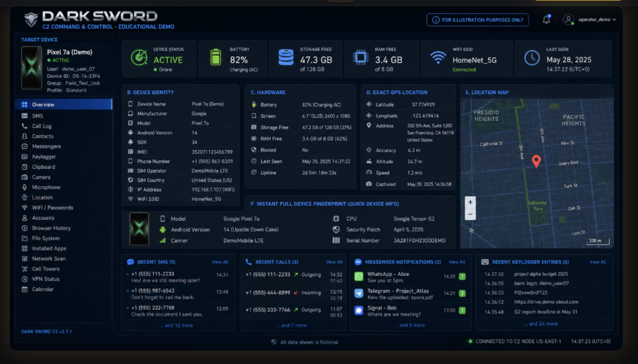Click the Signal app icon
The width and height of the screenshot is (638, 364).
point(359,310)
